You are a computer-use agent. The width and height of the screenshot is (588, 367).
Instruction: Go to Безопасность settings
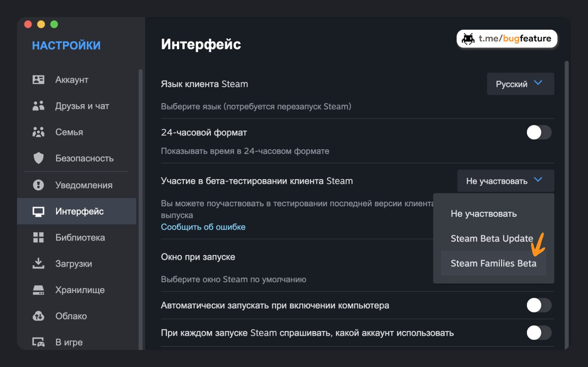click(x=76, y=158)
